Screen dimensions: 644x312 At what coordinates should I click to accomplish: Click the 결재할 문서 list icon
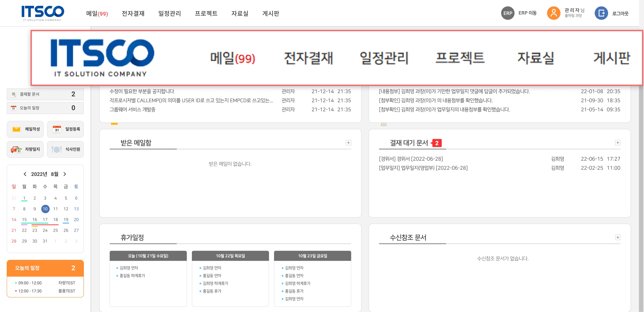(13, 94)
